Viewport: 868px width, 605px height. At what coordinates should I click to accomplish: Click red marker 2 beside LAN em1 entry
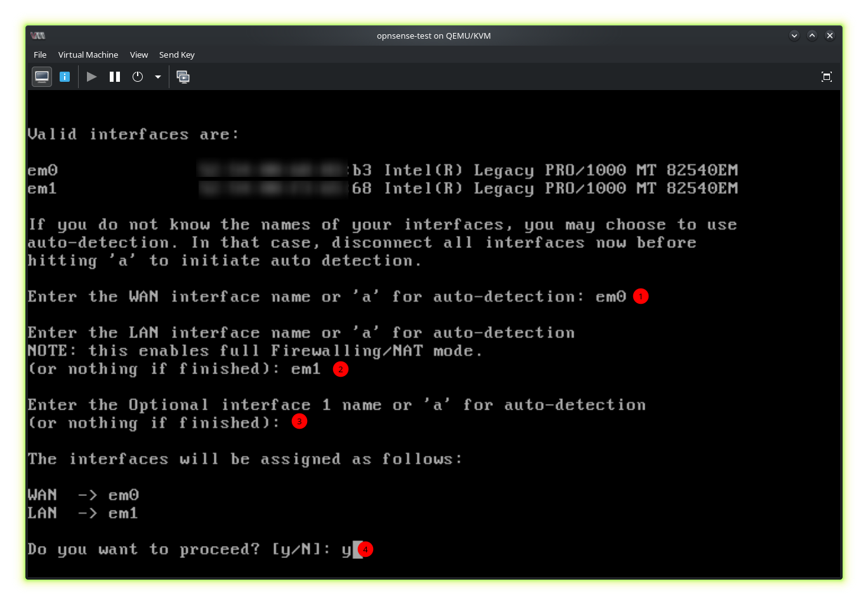pyautogui.click(x=341, y=369)
